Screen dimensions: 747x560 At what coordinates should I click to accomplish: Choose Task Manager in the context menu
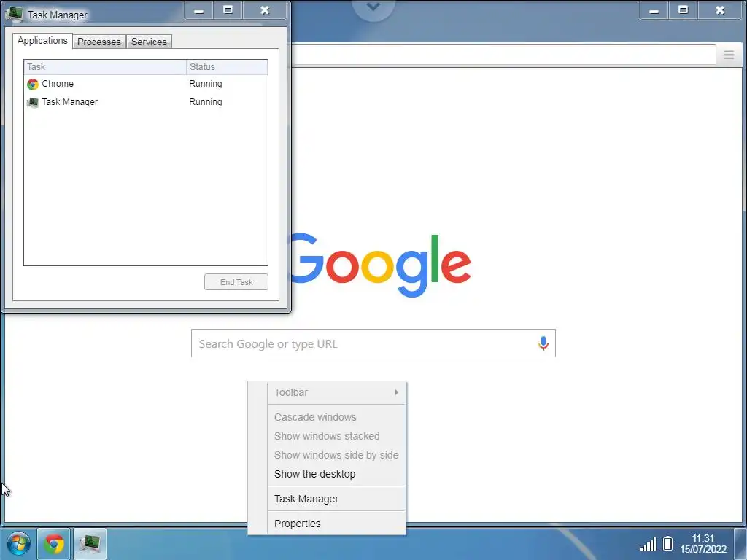(x=327, y=499)
